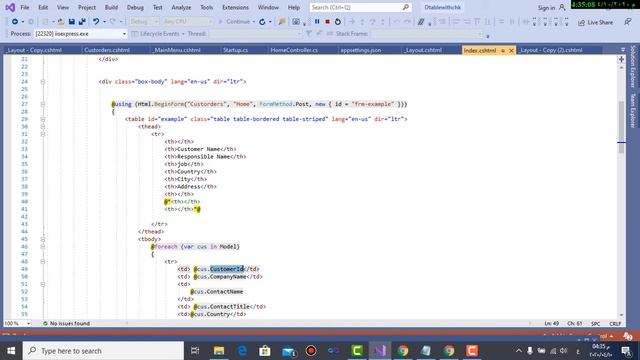Click the Type here to search box
640x360 pixels.
click(x=103, y=351)
